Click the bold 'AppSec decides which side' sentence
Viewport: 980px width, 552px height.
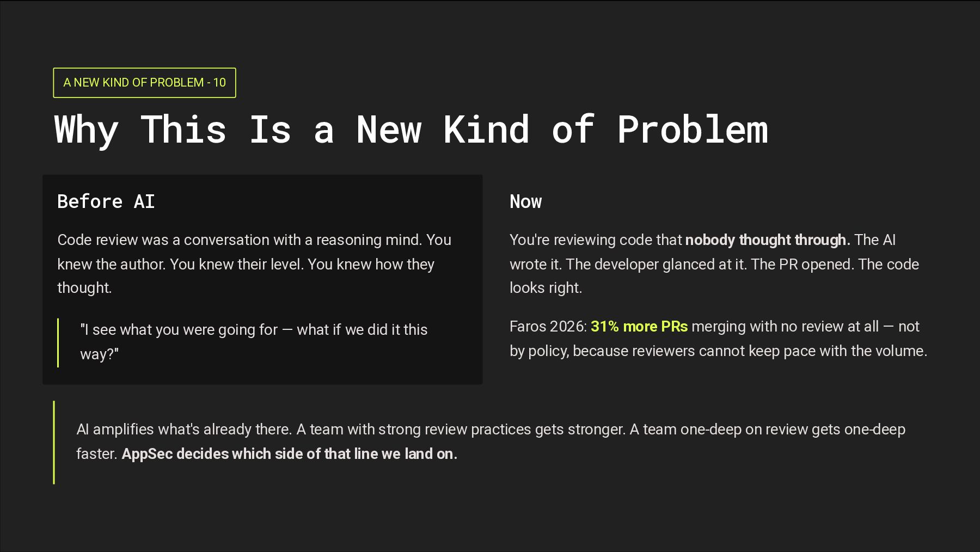289,454
